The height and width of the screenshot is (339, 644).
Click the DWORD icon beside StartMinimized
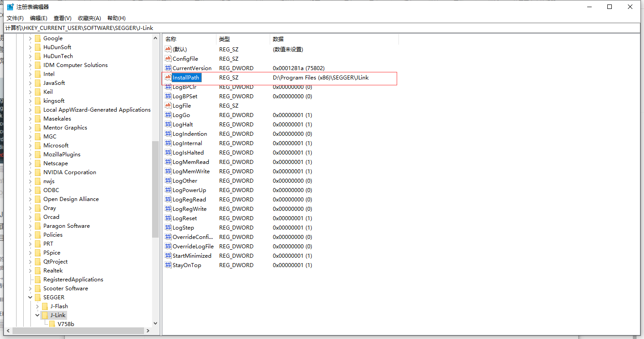(168, 255)
